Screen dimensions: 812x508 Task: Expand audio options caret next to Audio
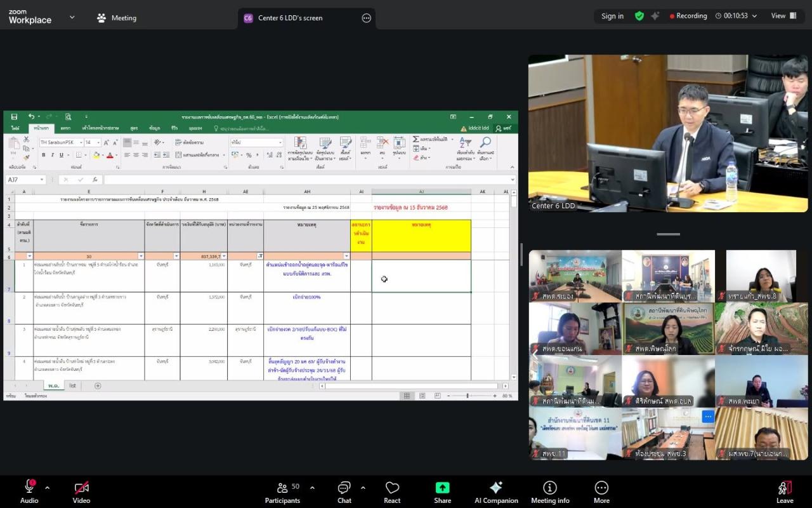pyautogui.click(x=47, y=488)
